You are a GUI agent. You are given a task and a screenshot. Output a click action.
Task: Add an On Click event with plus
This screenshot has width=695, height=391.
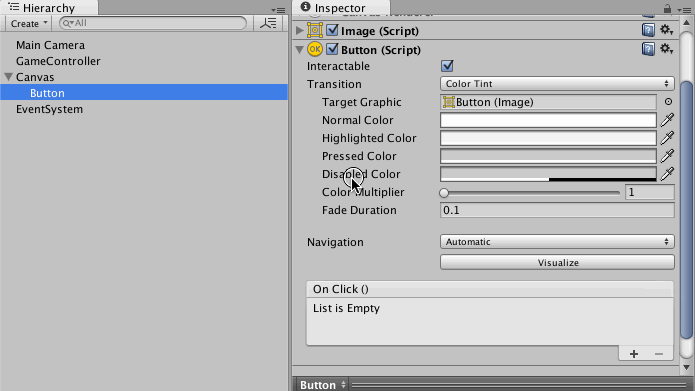pyautogui.click(x=634, y=354)
